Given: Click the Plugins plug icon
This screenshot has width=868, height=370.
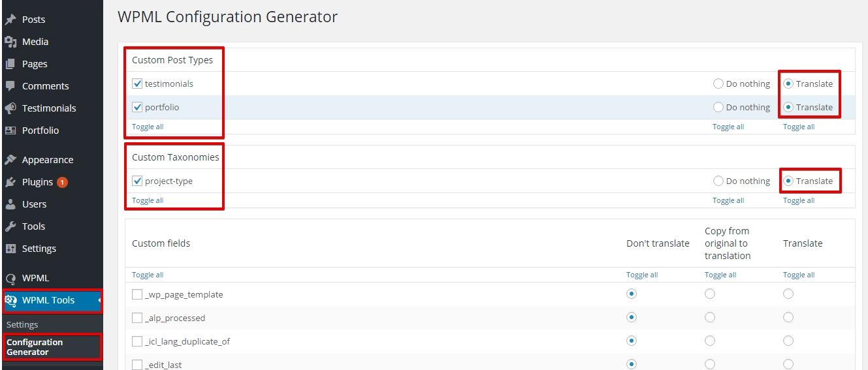Looking at the screenshot, I should click(10, 182).
